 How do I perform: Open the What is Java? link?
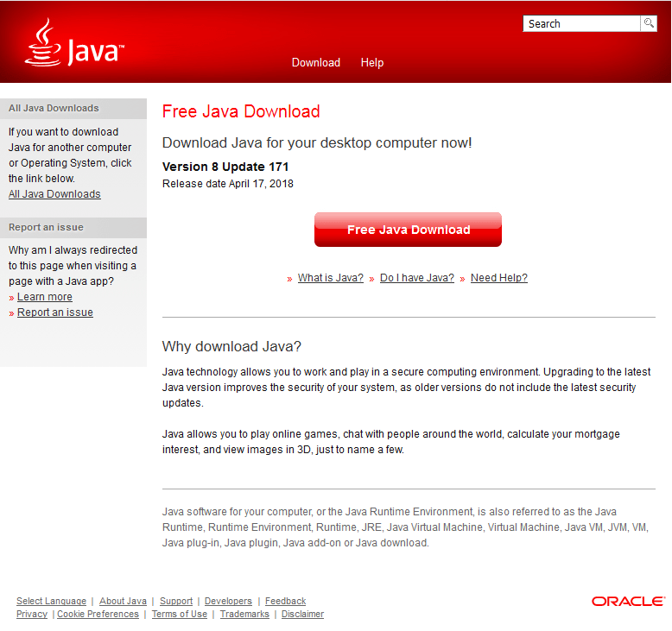tap(331, 278)
